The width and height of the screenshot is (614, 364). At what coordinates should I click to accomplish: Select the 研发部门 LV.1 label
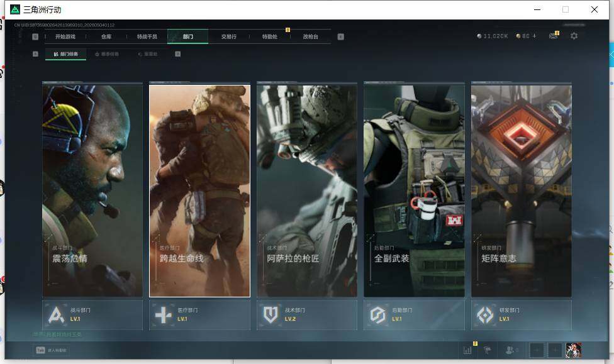[510, 314]
